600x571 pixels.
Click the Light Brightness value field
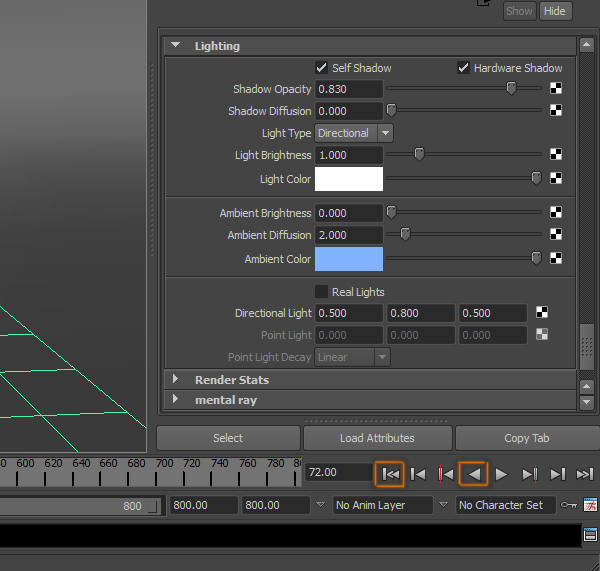(x=349, y=155)
